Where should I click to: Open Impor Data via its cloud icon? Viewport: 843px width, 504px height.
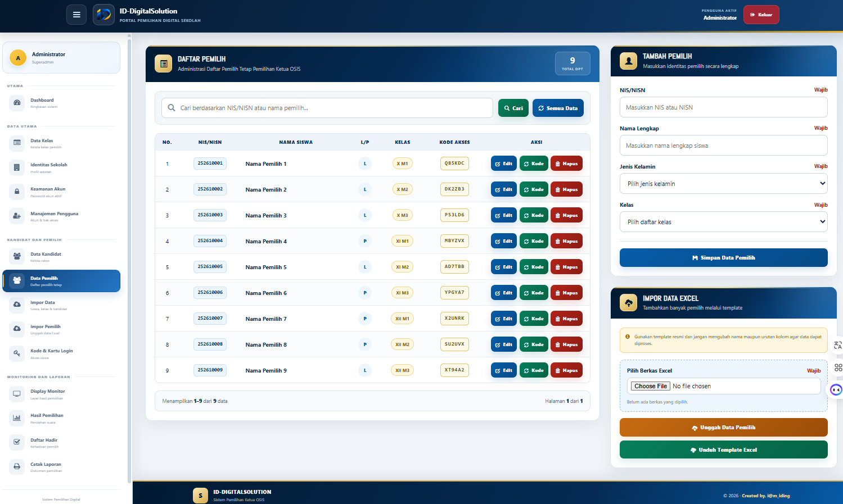[17, 305]
